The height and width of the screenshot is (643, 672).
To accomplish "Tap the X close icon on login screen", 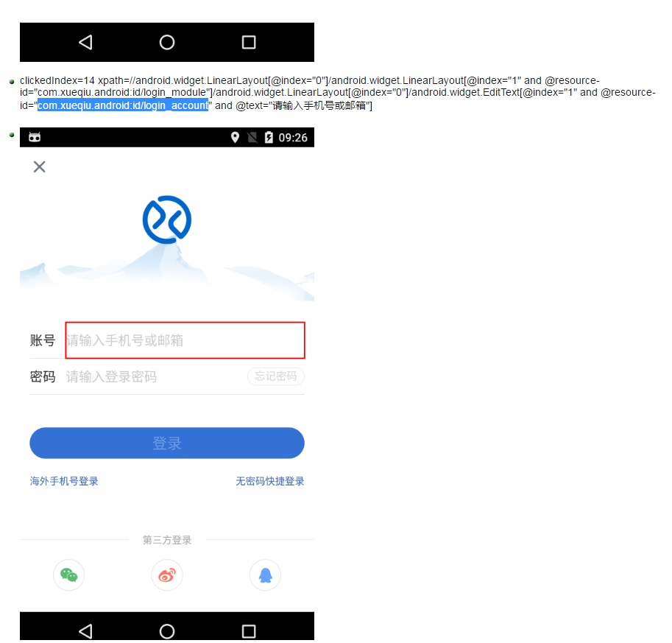I will pyautogui.click(x=40, y=167).
